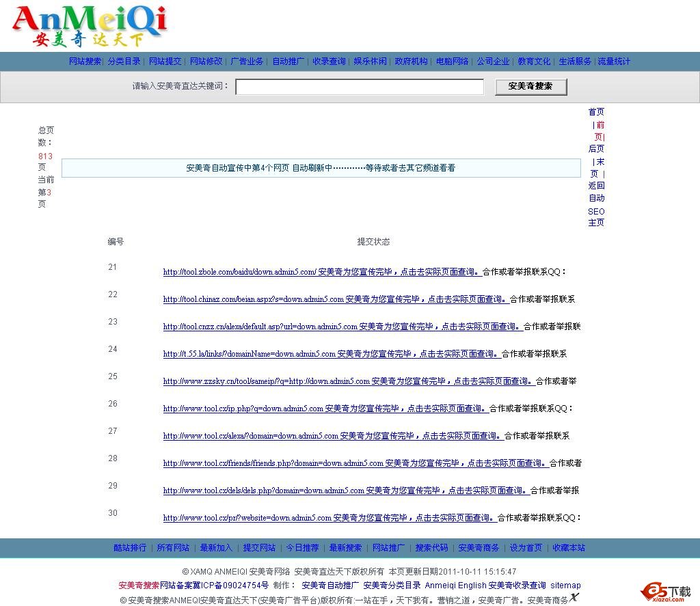Click 收藏本站 in footer navigation
The image size is (700, 606).
[x=569, y=547]
